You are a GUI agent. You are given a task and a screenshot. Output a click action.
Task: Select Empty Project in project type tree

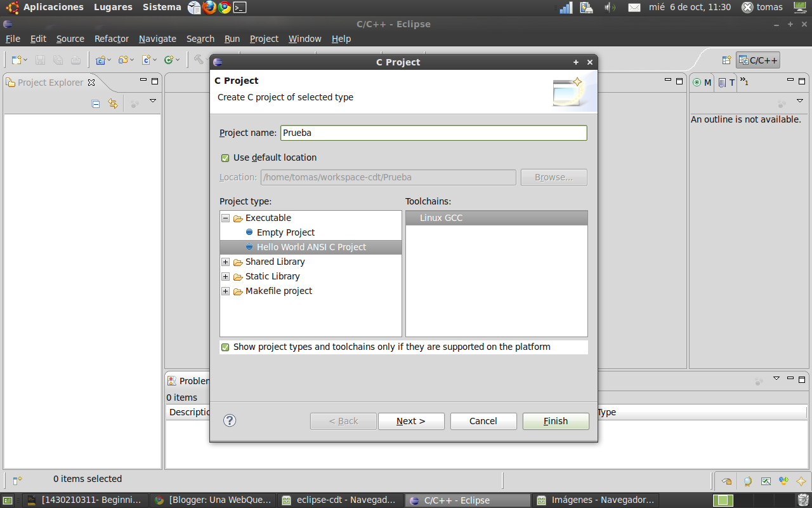tap(285, 232)
